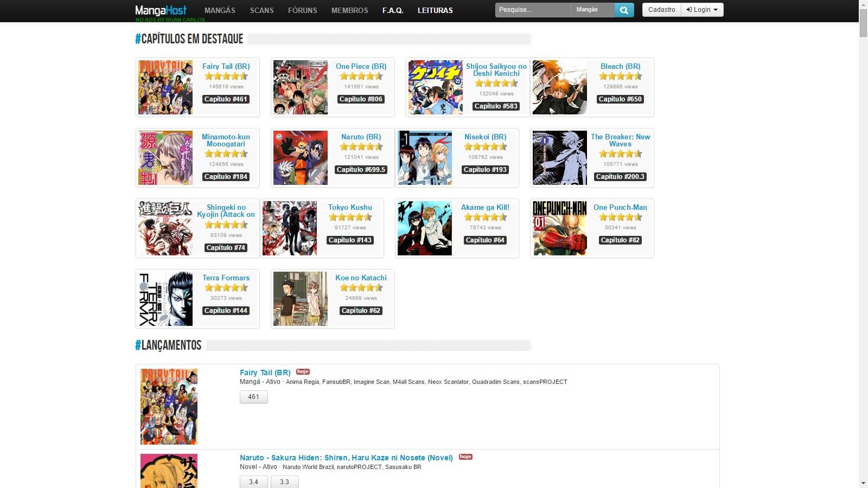Viewport: 868px width, 488px height.
Task: Rate Koe no Katachi with stars
Action: coord(361,288)
